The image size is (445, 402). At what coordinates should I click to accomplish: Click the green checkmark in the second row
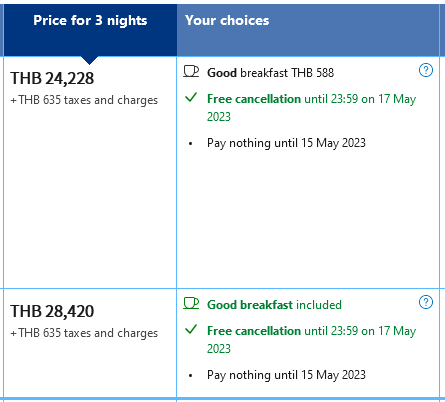point(191,330)
